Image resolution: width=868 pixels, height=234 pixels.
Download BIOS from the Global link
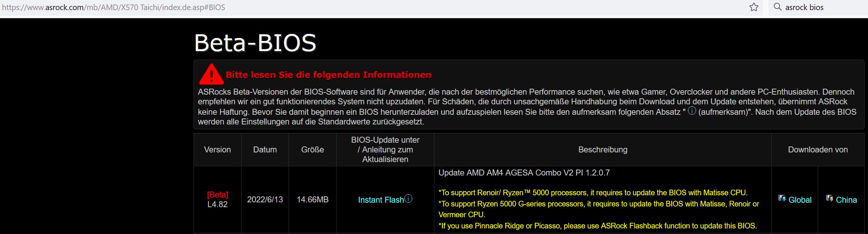(x=800, y=200)
